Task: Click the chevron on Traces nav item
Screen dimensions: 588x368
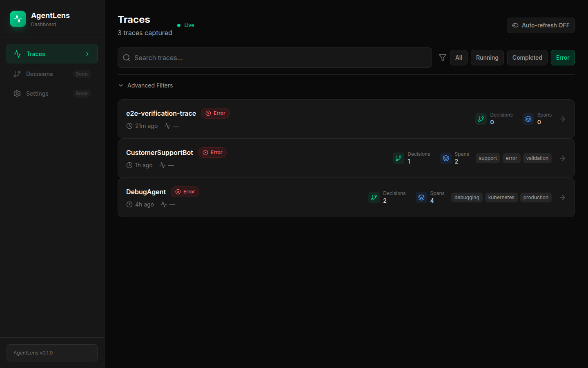Action: (x=87, y=54)
